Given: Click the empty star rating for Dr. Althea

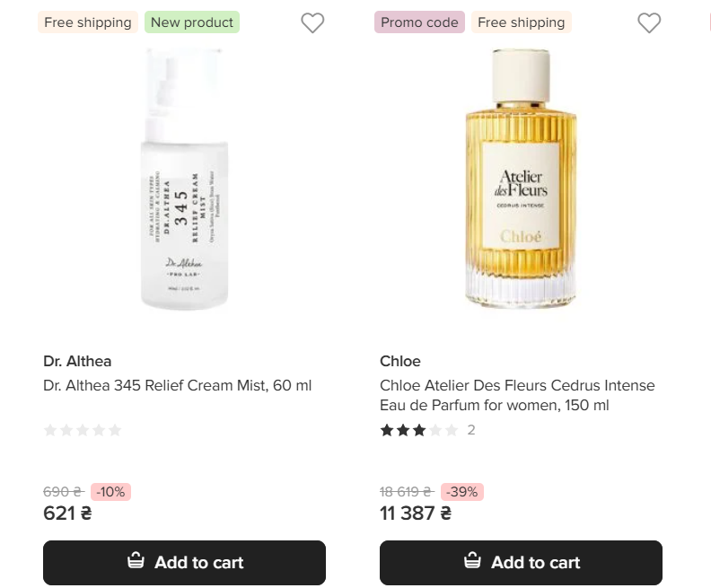Looking at the screenshot, I should pos(83,430).
